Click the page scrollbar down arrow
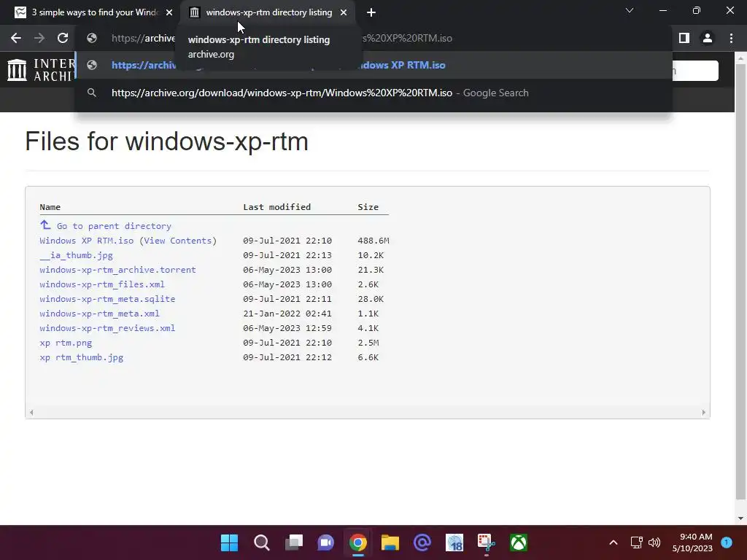The height and width of the screenshot is (560, 747). [x=740, y=518]
